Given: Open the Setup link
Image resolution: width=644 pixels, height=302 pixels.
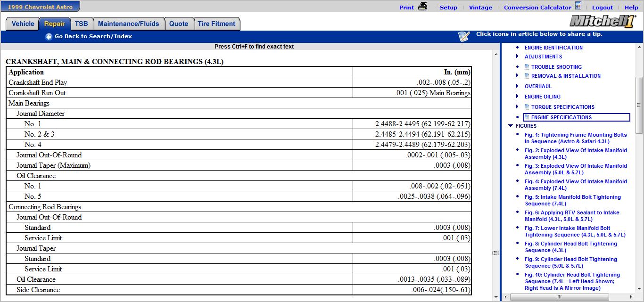Looking at the screenshot, I should pos(448,8).
